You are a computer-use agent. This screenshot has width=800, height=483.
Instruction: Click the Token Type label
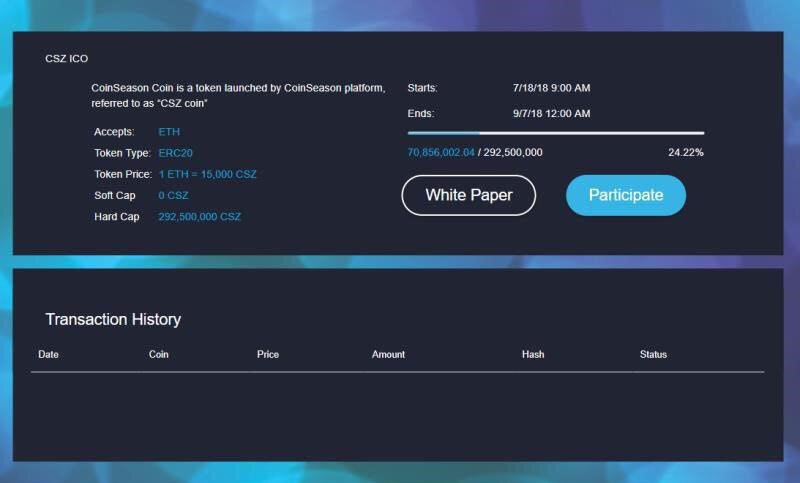[122, 153]
